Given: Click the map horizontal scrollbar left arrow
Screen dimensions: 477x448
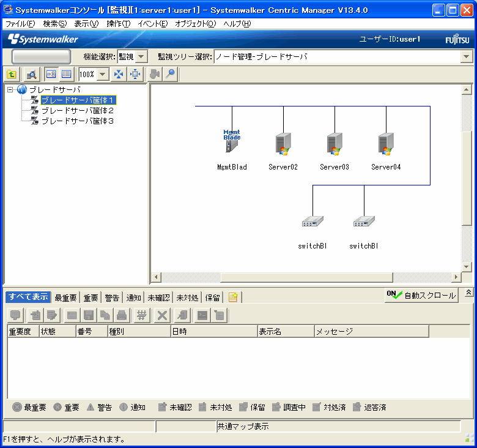Looking at the screenshot, I should (x=157, y=277).
